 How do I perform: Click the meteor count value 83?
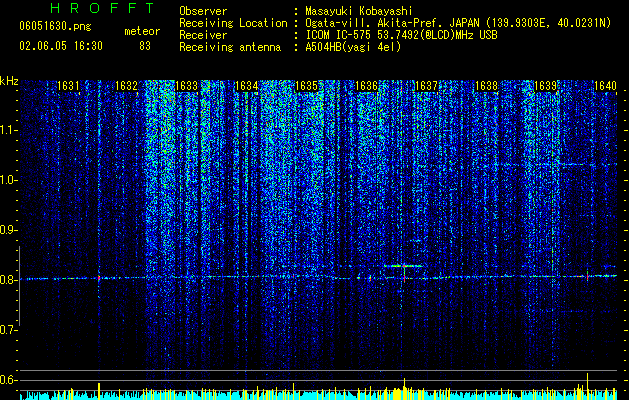145,46
